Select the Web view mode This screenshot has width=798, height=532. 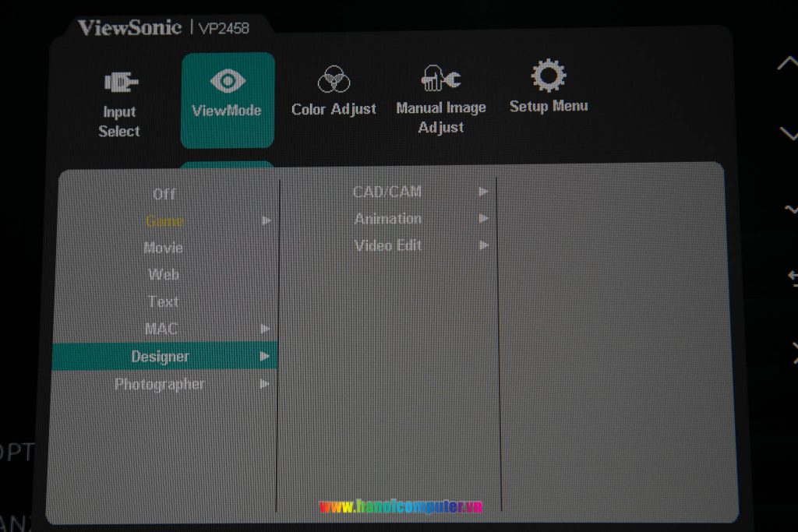[x=164, y=275]
